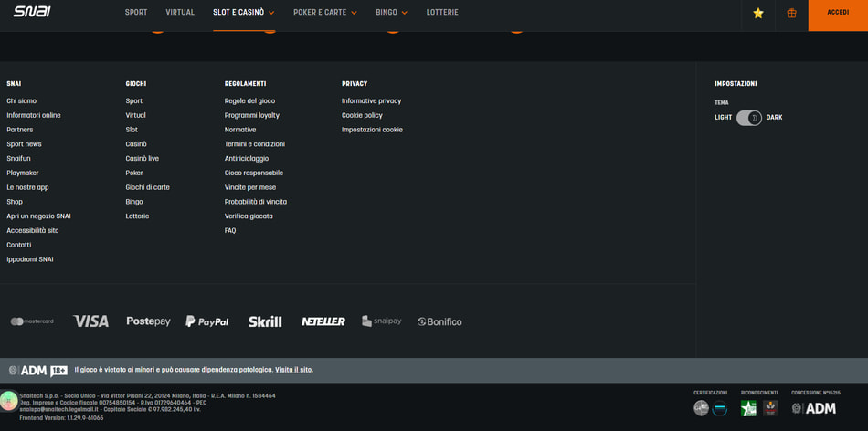Open Snaifun footer link
The width and height of the screenshot is (868, 431).
[19, 158]
